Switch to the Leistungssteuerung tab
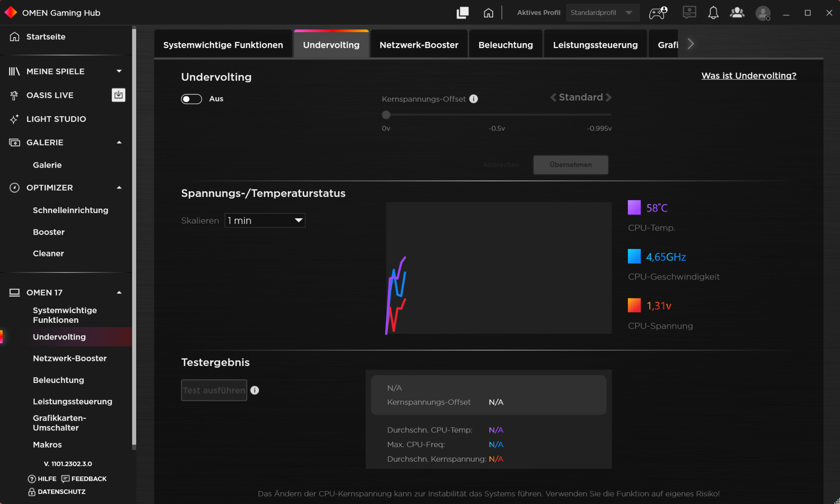This screenshot has width=840, height=504. tap(595, 45)
